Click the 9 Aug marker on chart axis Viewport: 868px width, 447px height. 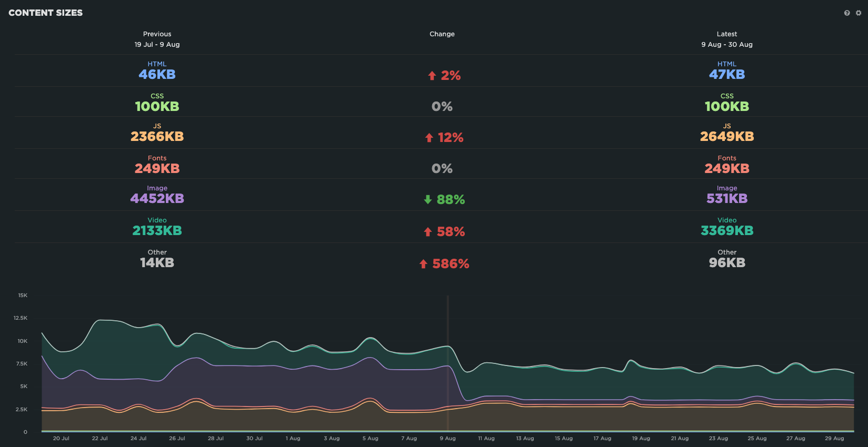pos(447,438)
